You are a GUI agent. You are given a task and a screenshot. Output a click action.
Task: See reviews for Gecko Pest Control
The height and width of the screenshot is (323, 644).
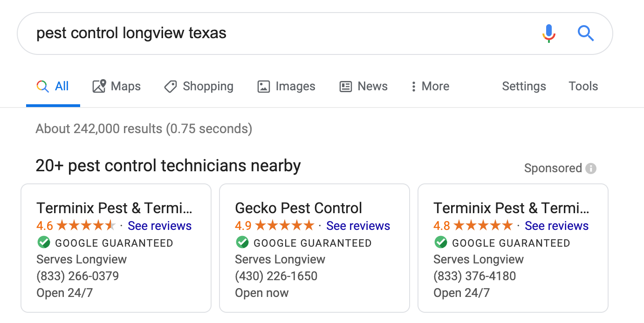pyautogui.click(x=358, y=226)
